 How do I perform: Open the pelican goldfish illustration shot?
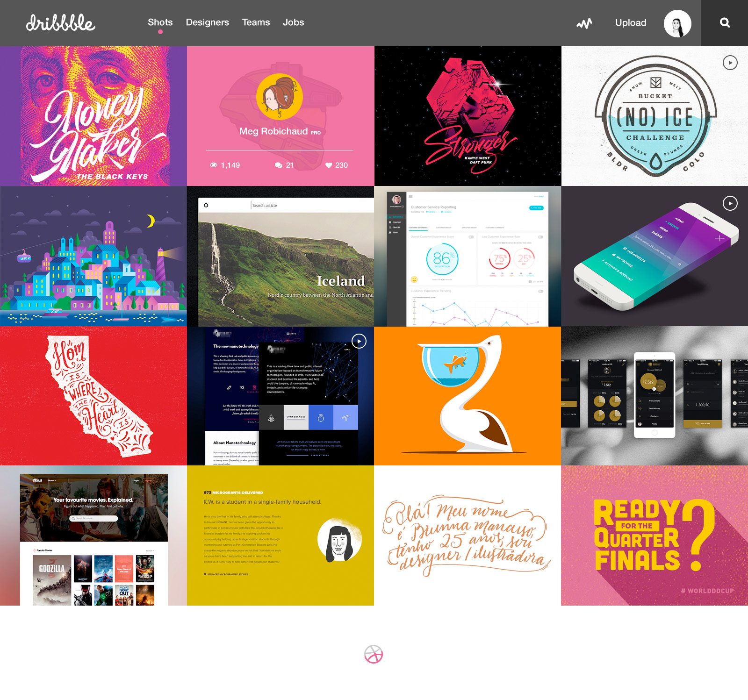(467, 395)
